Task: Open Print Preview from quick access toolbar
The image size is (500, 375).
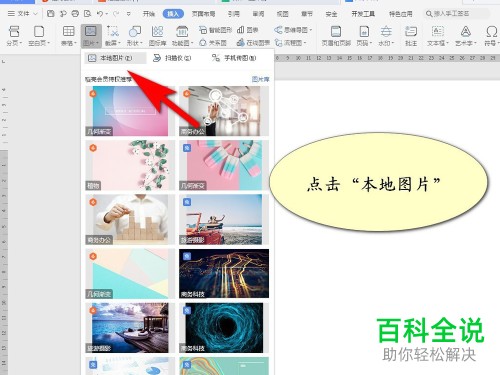Action: [88, 14]
